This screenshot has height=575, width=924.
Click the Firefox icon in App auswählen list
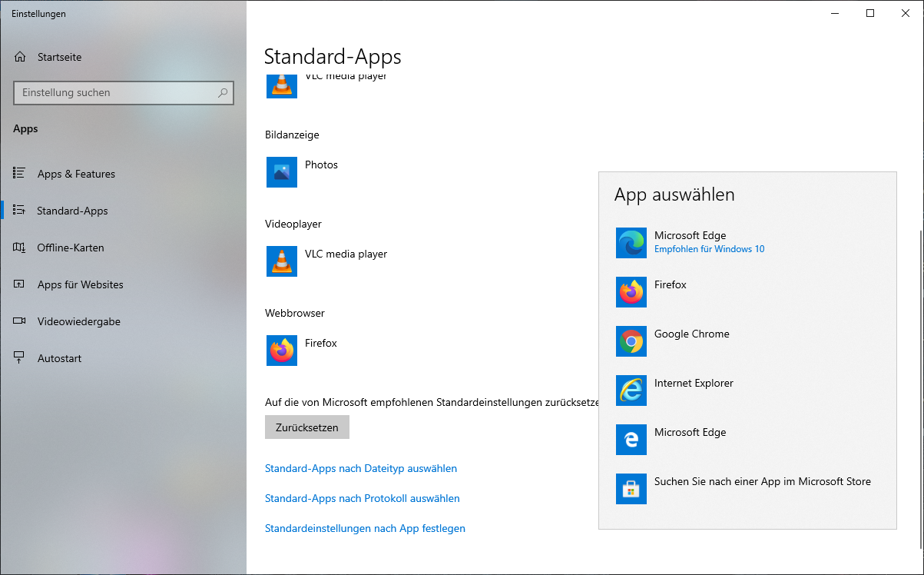click(x=631, y=292)
